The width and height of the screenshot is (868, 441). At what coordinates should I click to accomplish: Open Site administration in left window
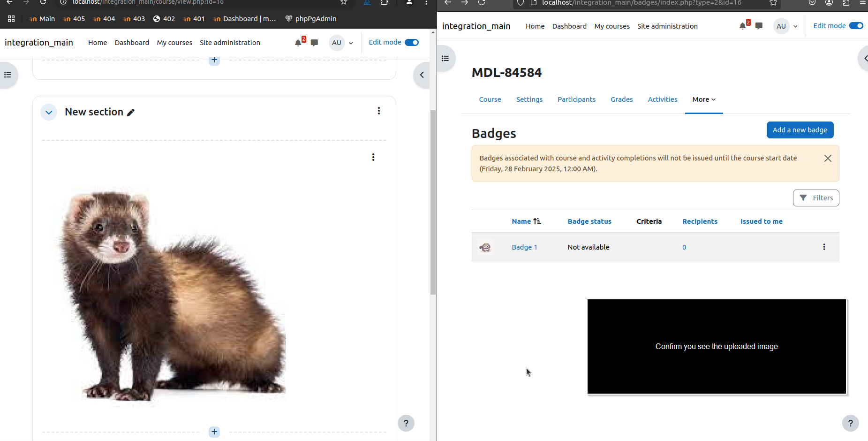point(230,43)
